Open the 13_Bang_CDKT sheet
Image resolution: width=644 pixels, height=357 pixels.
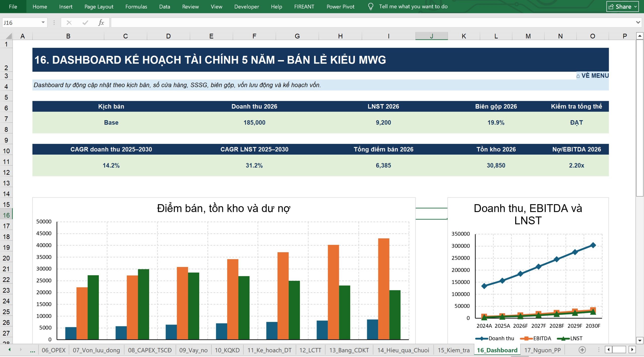pos(349,350)
